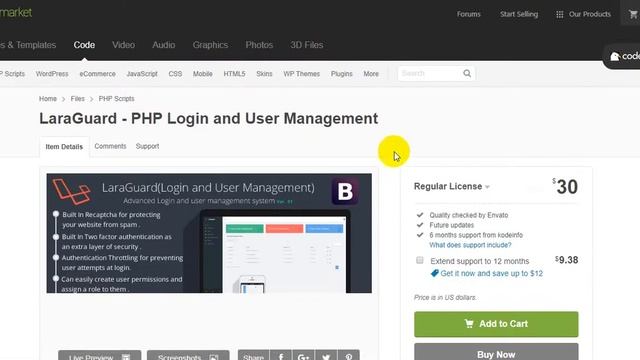Click the LaraGuard page title heading
The height and width of the screenshot is (360, 640).
209,119
